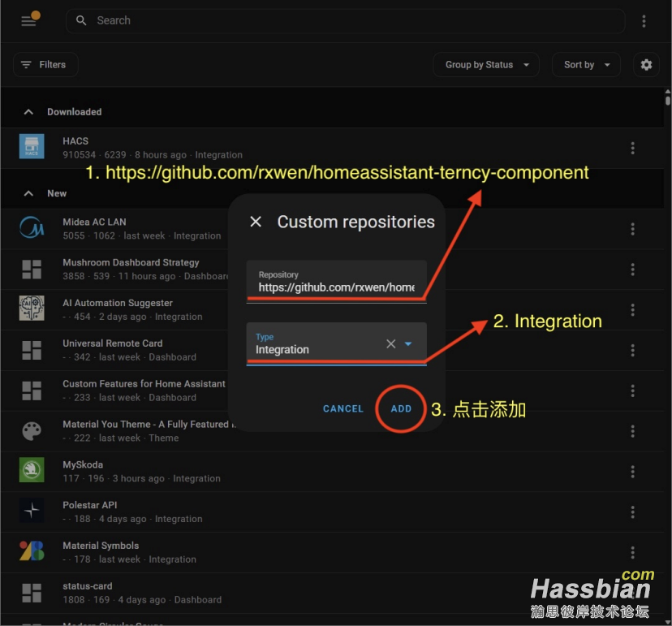Open the Filters panel
The width and height of the screenshot is (672, 626).
(45, 65)
